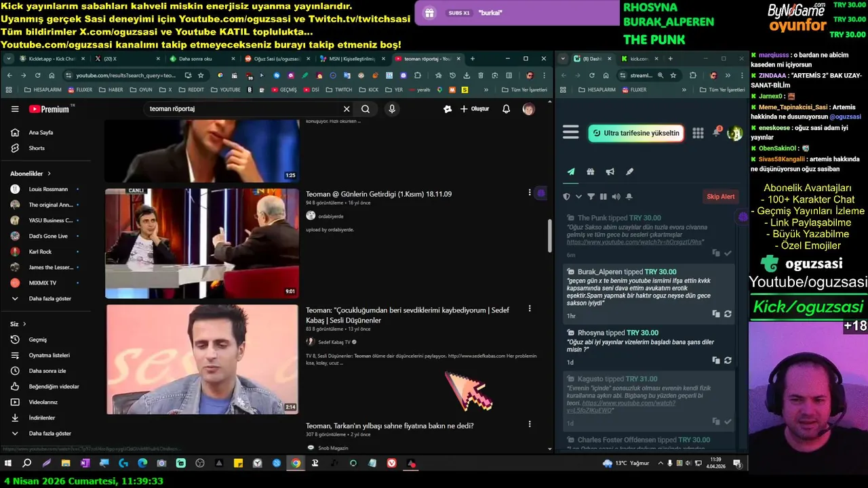Expand the Abonelikler section chevron
The width and height of the screenshot is (868, 488).
pyautogui.click(x=49, y=174)
